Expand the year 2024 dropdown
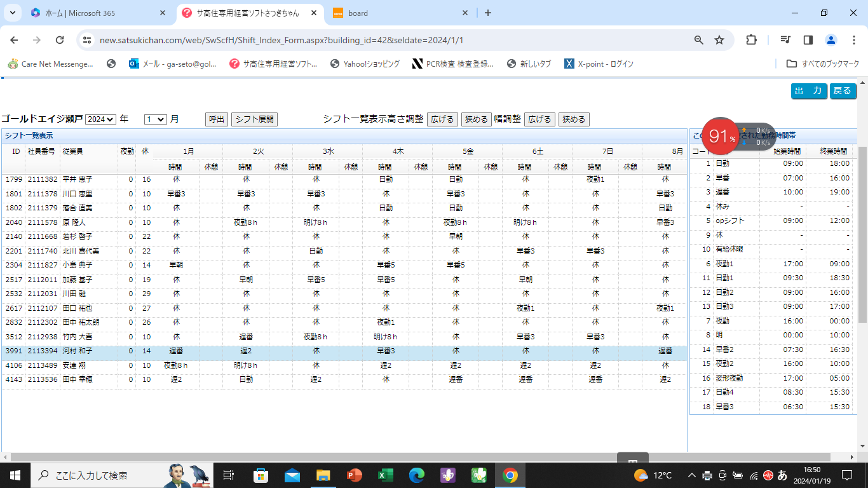Screen dimensions: 868x488 [x=101, y=119]
